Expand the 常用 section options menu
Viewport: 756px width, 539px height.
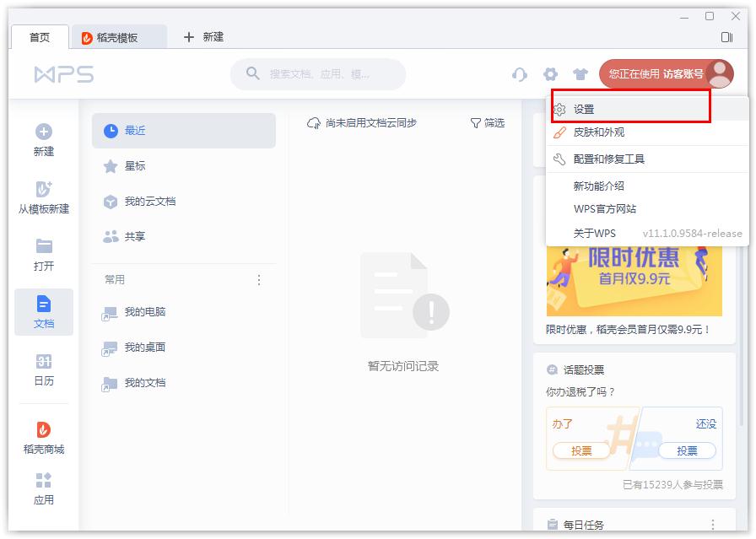(259, 279)
